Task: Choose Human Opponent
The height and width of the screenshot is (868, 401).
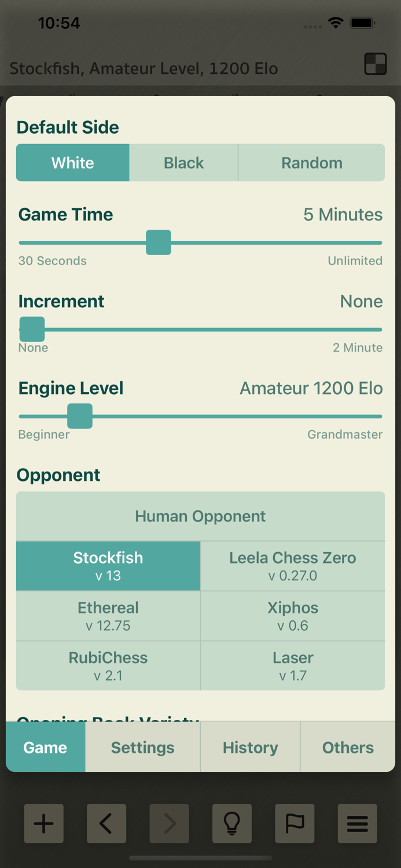Action: [200, 516]
